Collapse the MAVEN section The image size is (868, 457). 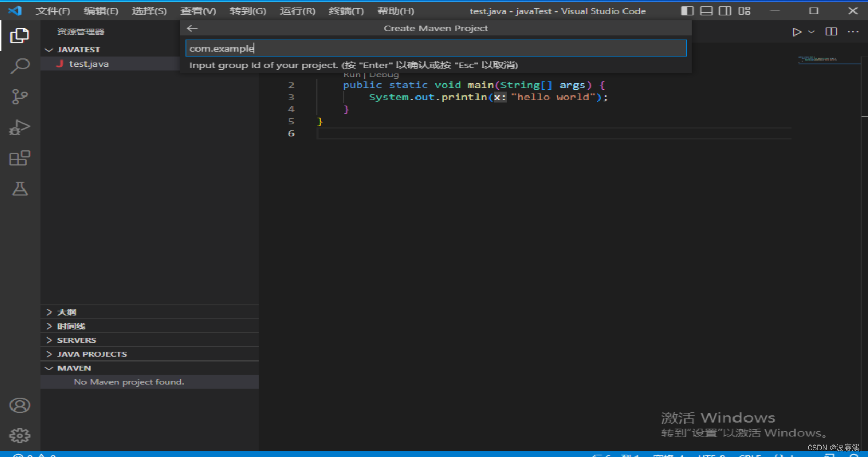[x=150, y=368]
